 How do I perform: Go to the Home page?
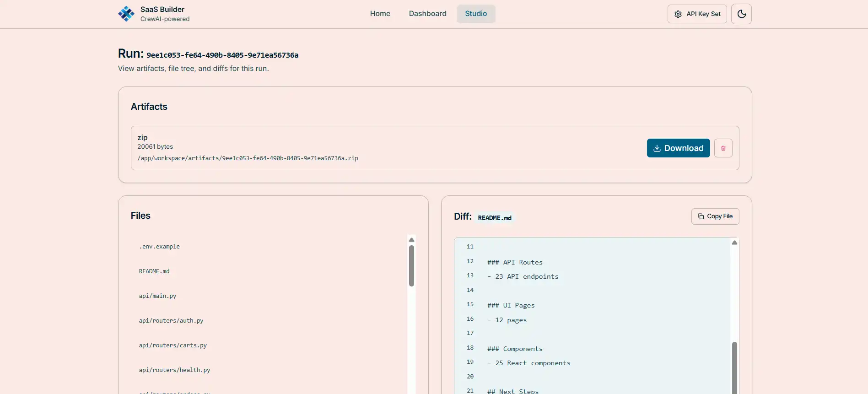point(380,14)
